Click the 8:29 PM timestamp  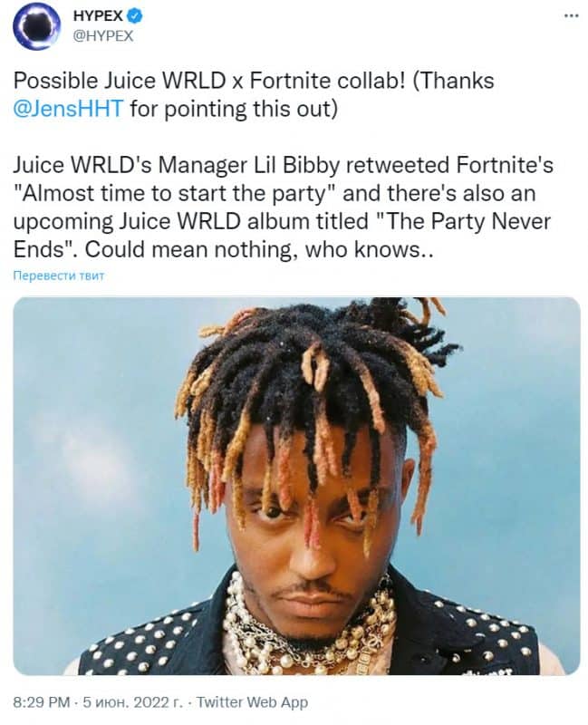click(x=42, y=702)
